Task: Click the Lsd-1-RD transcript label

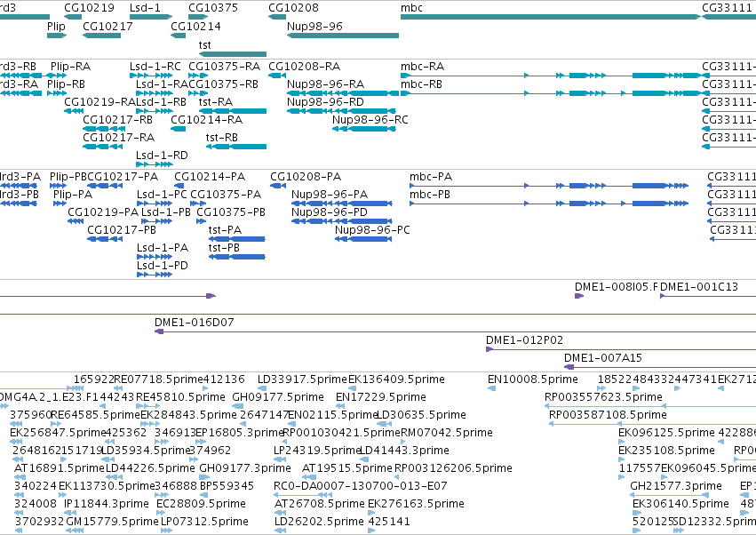Action: coord(162,156)
